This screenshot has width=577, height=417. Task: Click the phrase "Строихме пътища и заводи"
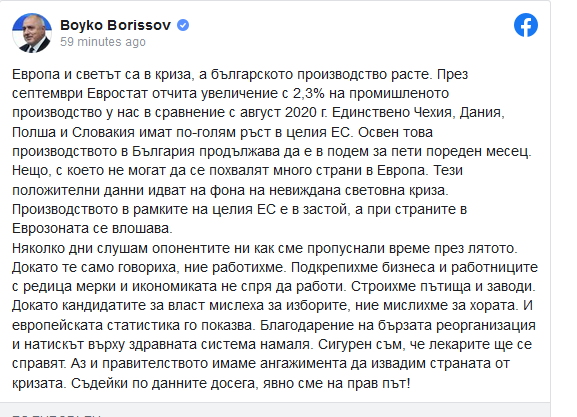(x=442, y=287)
